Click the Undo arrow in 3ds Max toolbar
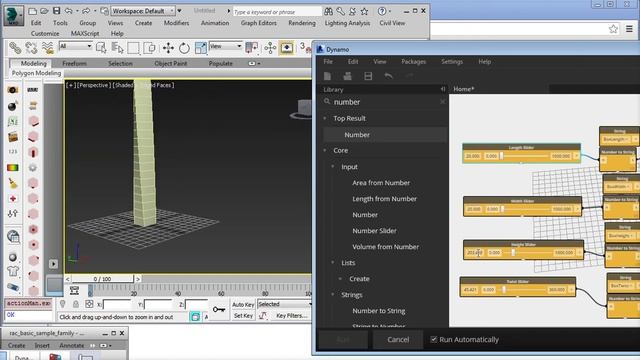The height and width of the screenshot is (360, 640). (69, 11)
